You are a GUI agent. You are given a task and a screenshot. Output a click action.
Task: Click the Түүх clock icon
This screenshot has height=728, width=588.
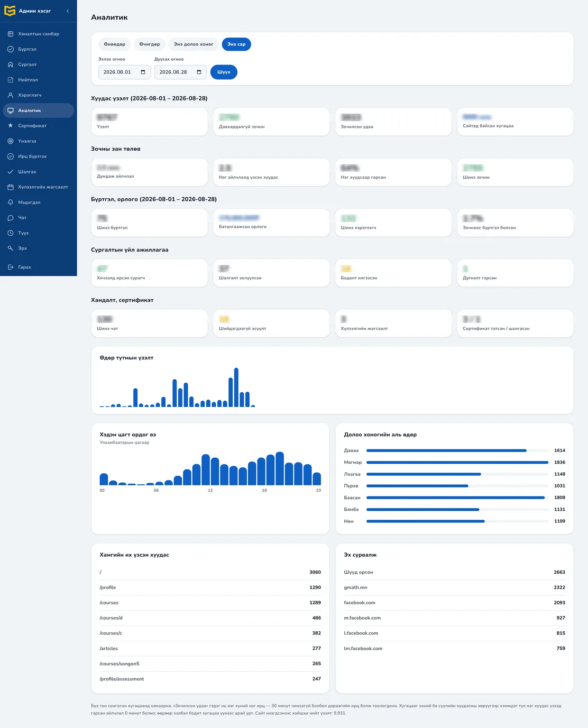[10, 233]
